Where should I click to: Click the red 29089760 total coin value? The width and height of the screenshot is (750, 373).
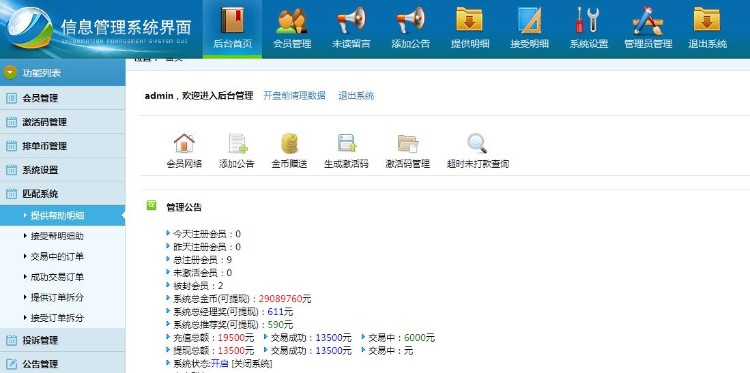280,299
